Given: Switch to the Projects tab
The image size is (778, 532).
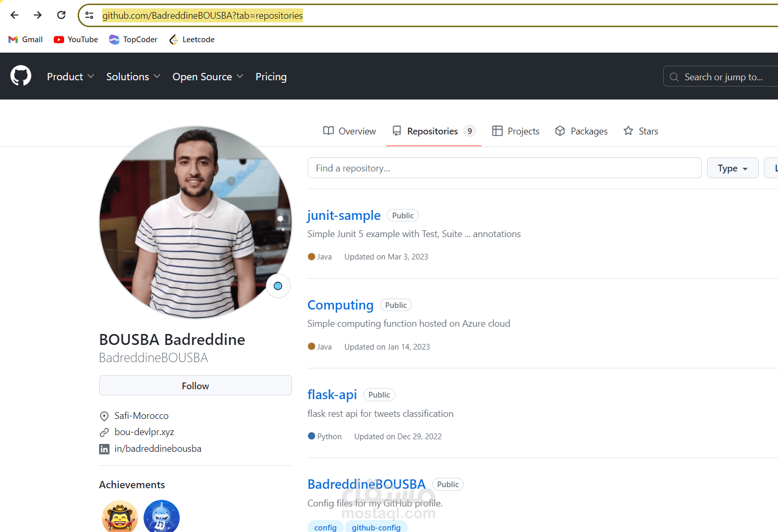Looking at the screenshot, I should 516,131.
